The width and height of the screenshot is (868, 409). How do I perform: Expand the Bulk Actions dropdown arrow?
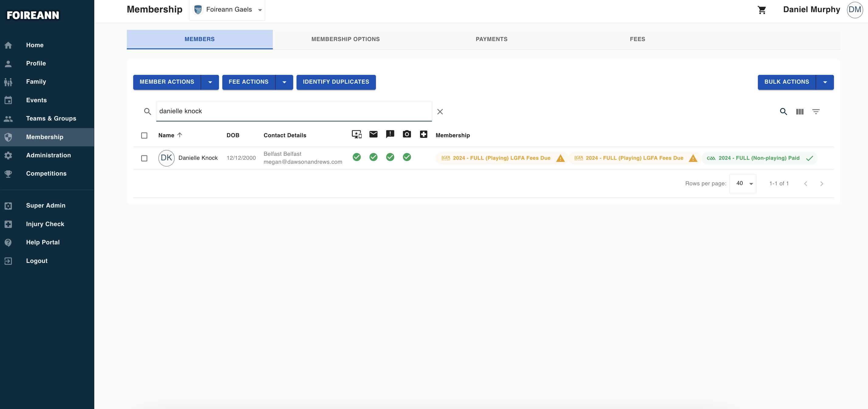coord(825,82)
